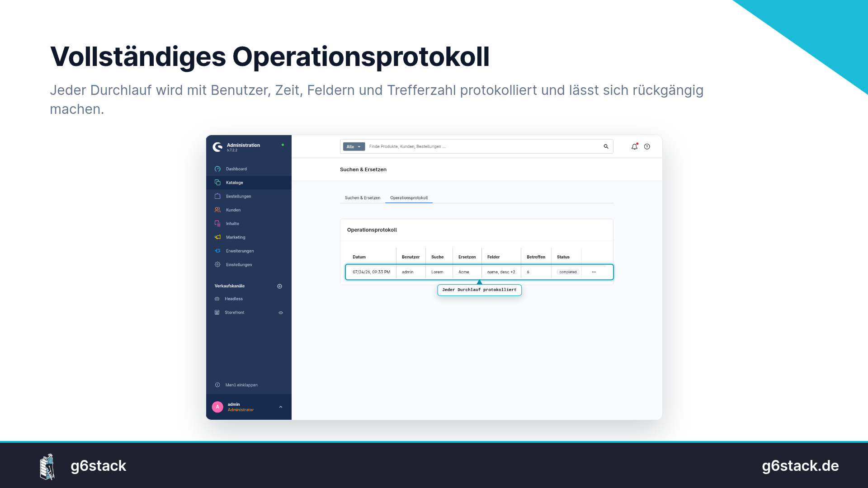This screenshot has width=868, height=488.
Task: Click the Verkaufskanäle section heading
Action: coord(229,286)
